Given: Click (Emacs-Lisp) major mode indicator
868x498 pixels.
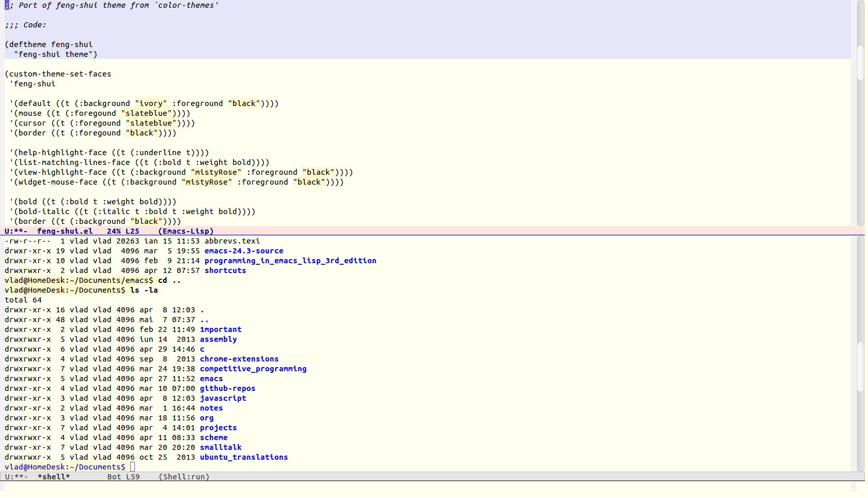Looking at the screenshot, I should (185, 231).
